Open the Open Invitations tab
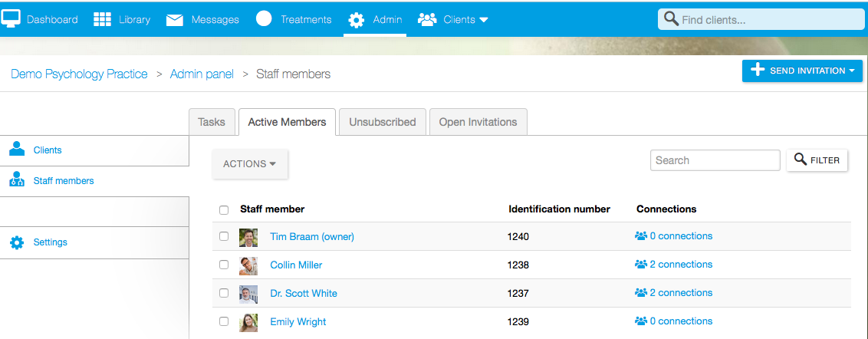 coord(478,122)
